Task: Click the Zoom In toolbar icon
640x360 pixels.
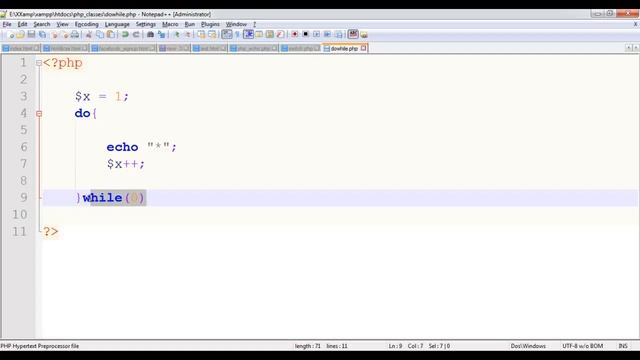Action: [177, 35]
